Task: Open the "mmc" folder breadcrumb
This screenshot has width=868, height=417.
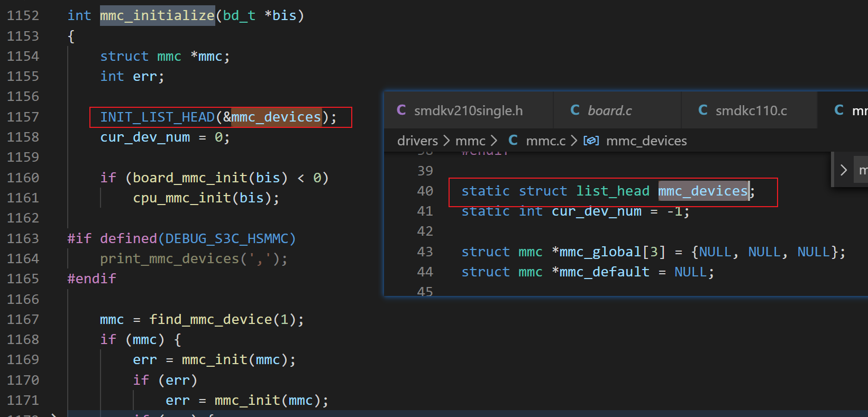Action: point(470,141)
